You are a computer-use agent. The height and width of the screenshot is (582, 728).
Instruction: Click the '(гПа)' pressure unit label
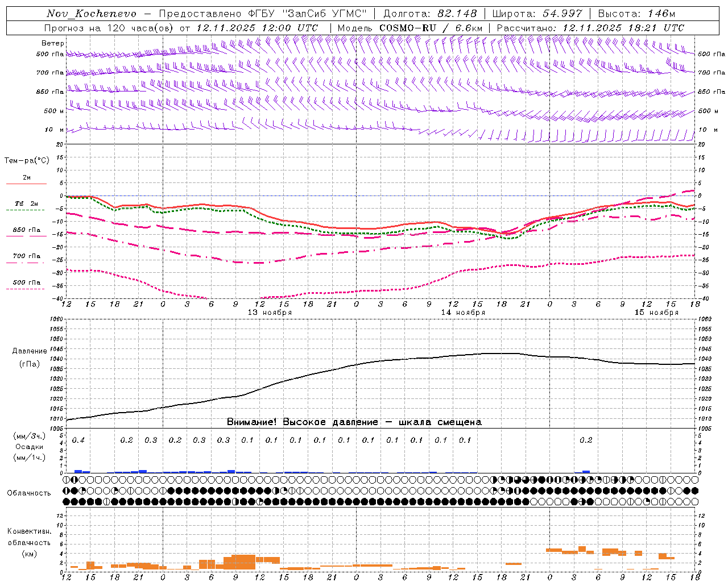tap(29, 364)
